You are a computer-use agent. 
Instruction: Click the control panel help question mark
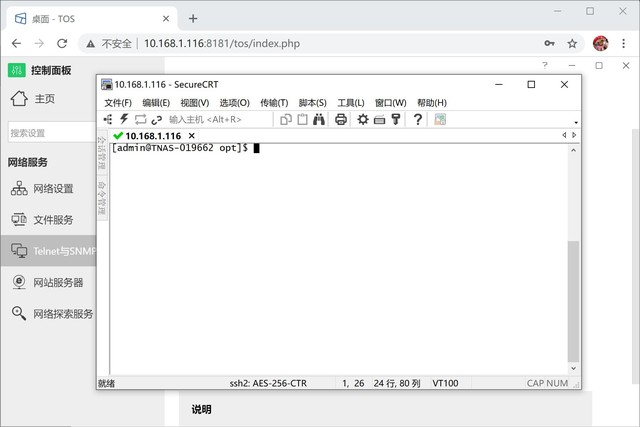pos(544,65)
